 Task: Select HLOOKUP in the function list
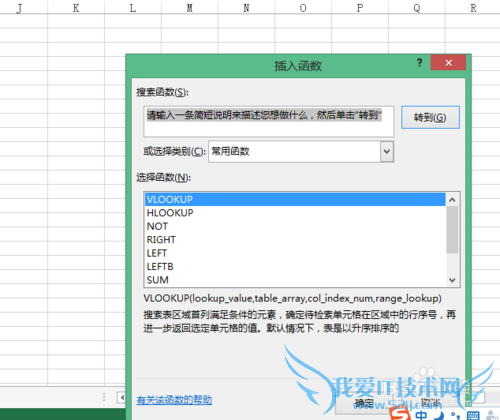(x=295, y=213)
